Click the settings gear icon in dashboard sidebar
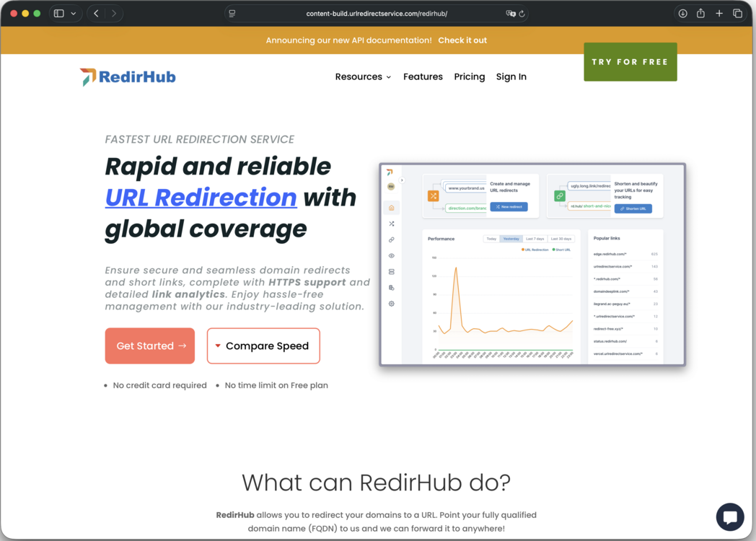 point(392,304)
